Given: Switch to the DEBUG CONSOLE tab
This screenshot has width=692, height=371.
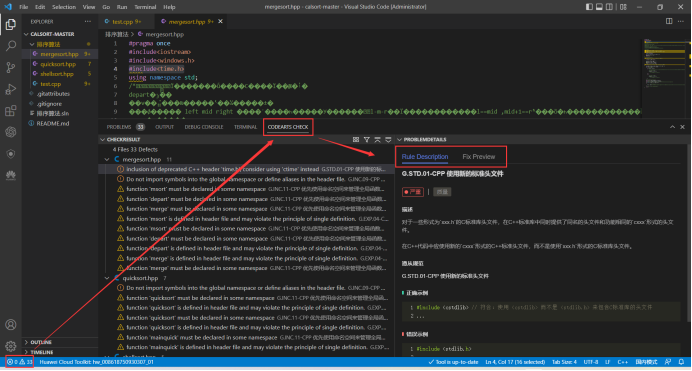Looking at the screenshot, I should [x=204, y=127].
